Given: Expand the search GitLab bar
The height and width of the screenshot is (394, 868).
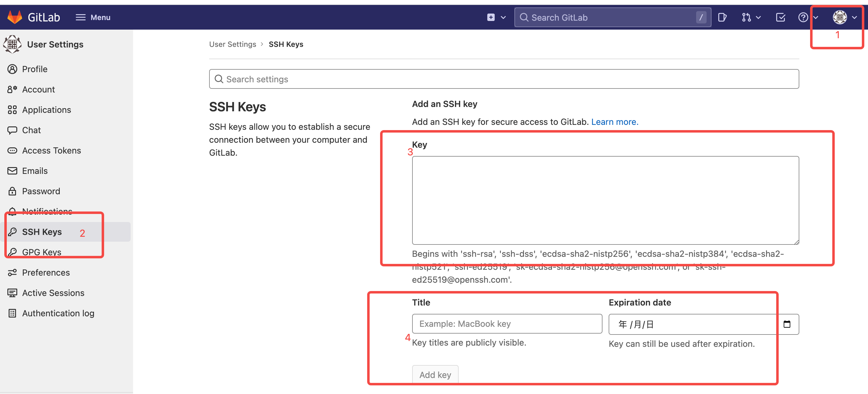Looking at the screenshot, I should [610, 17].
